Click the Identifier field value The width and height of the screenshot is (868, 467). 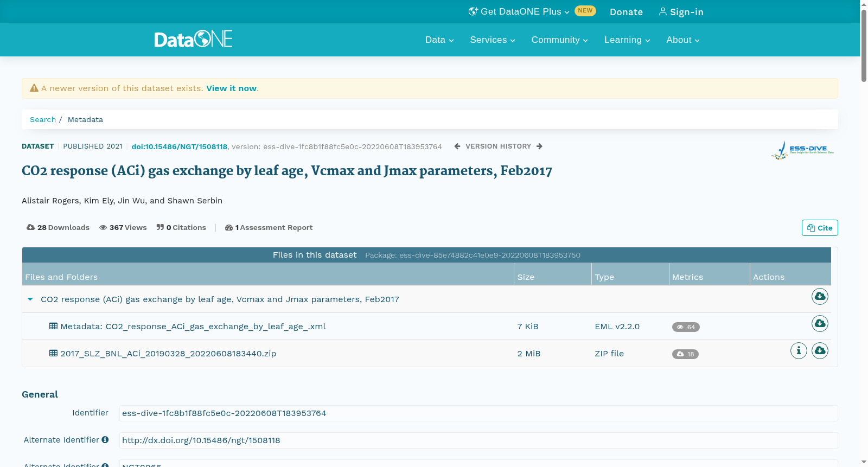point(478,413)
